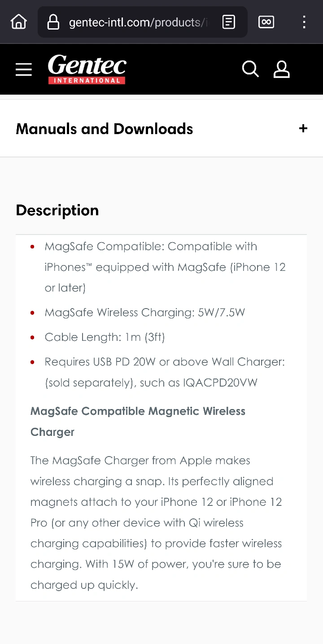Screen dimensions: 323x644
Task: Open the tabs switcher infinity icon
Action: pos(266,22)
